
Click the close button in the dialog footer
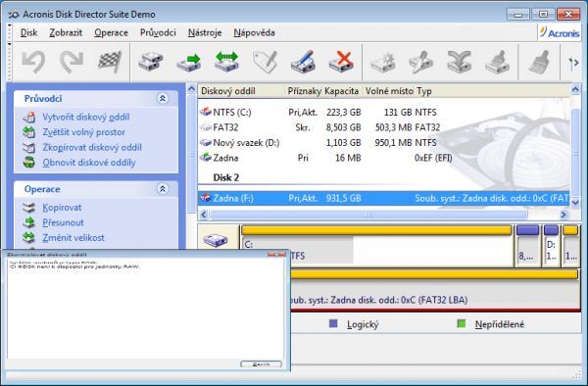[261, 363]
